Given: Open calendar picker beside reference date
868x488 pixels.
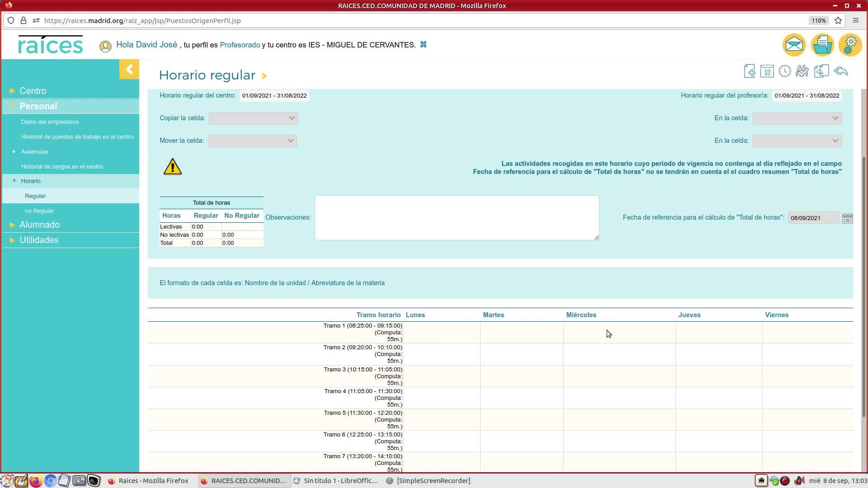Looking at the screenshot, I should pyautogui.click(x=847, y=218).
